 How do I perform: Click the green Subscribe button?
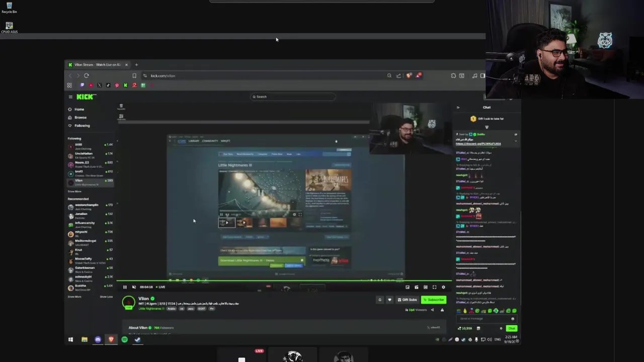pos(434,300)
